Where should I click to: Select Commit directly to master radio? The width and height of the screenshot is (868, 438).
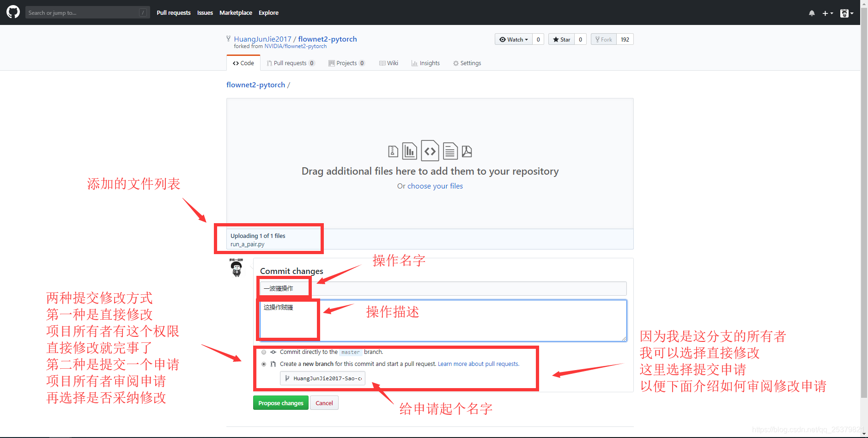pos(264,352)
